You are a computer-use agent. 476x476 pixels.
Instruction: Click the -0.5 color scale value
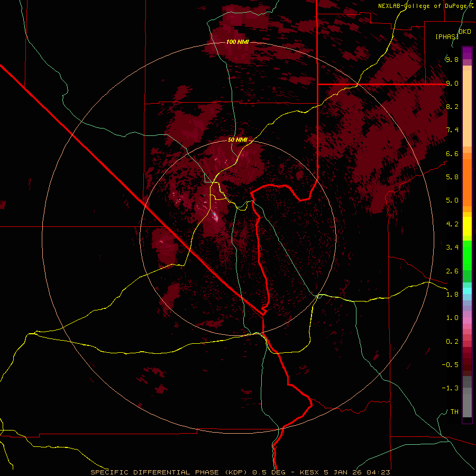coord(450,365)
